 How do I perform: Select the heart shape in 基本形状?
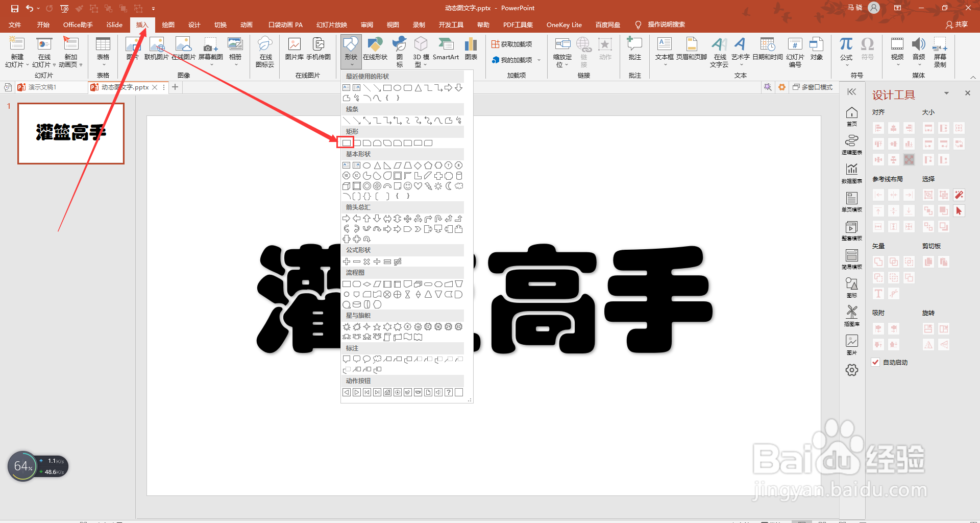(x=418, y=186)
